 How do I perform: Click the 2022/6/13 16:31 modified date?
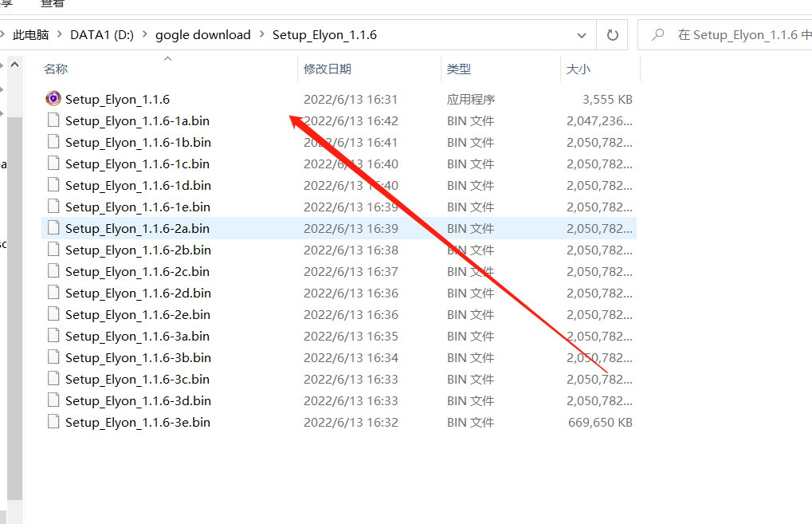[351, 99]
